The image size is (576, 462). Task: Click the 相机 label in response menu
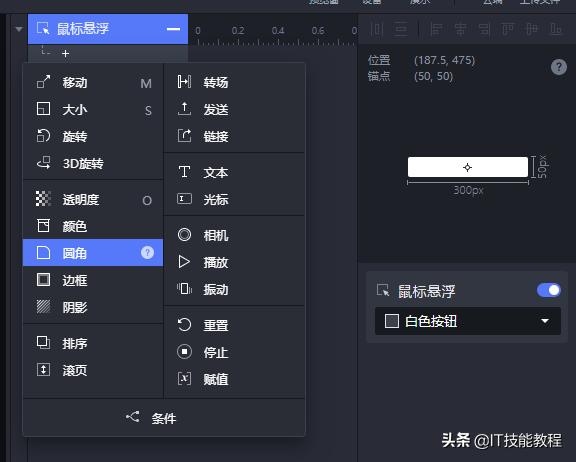(216, 235)
